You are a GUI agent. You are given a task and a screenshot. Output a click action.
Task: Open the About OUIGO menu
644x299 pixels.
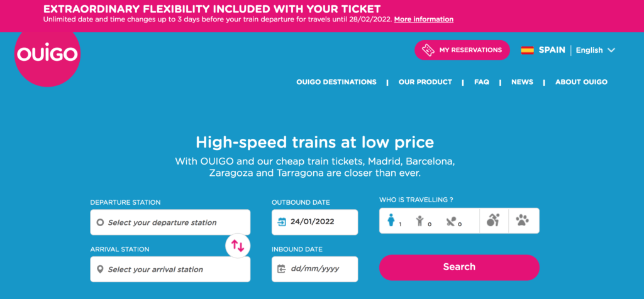pos(581,82)
